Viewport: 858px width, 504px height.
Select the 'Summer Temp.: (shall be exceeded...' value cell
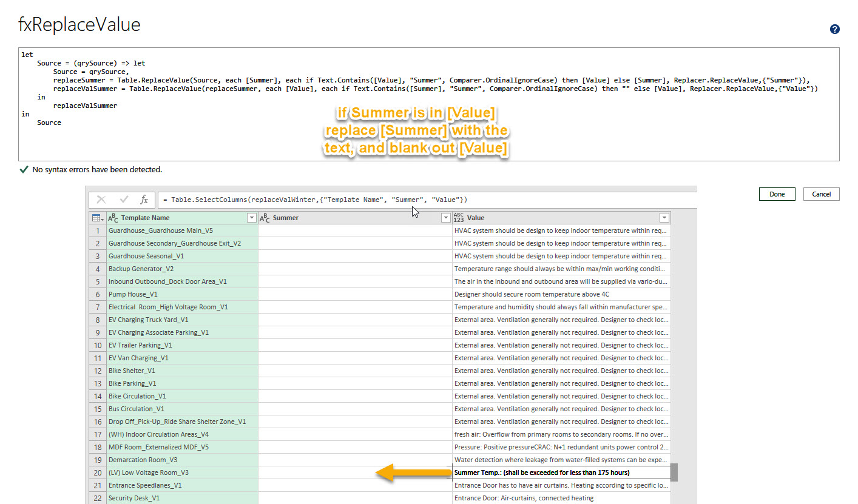[x=561, y=472]
